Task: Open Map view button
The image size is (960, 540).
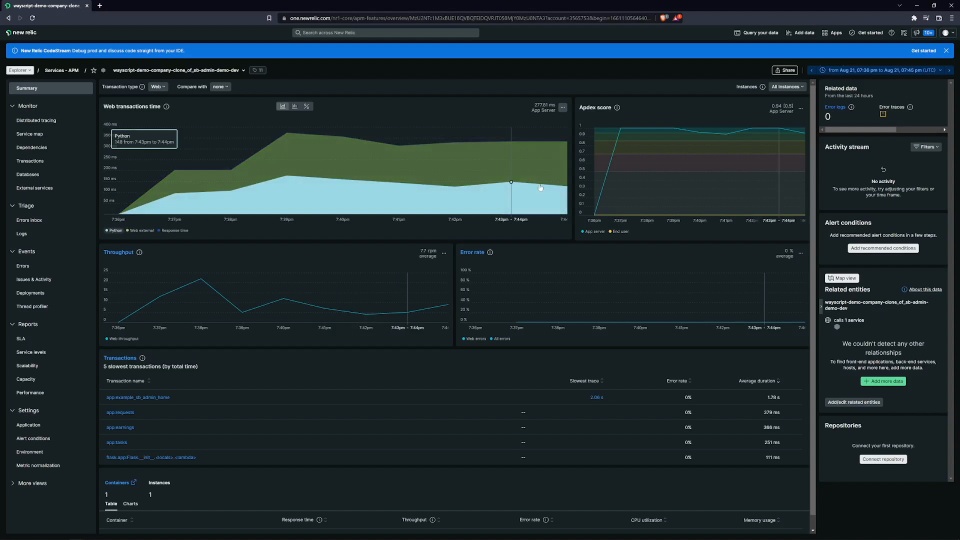Action: [x=842, y=278]
